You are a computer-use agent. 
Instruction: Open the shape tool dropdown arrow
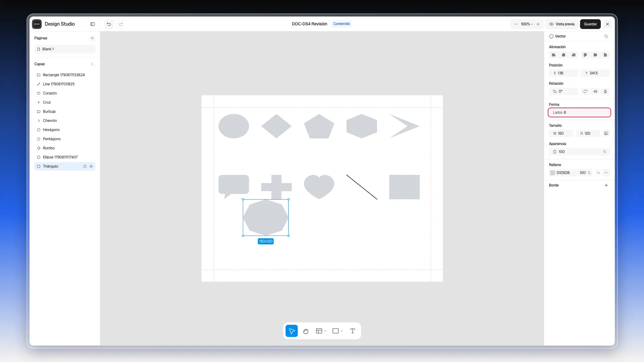(x=341, y=331)
